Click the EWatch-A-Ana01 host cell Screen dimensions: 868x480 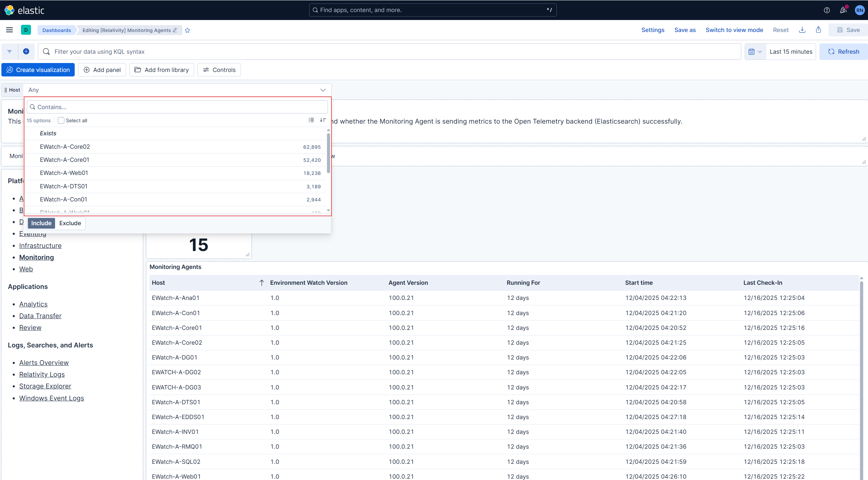176,298
